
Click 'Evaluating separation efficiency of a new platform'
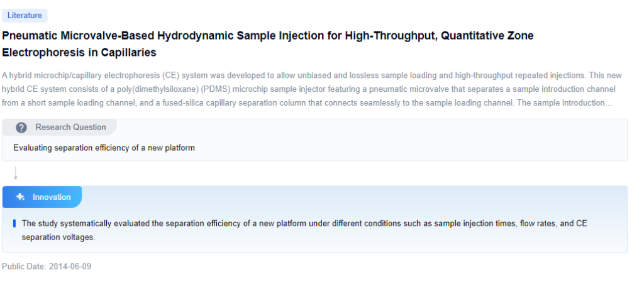[x=104, y=148]
